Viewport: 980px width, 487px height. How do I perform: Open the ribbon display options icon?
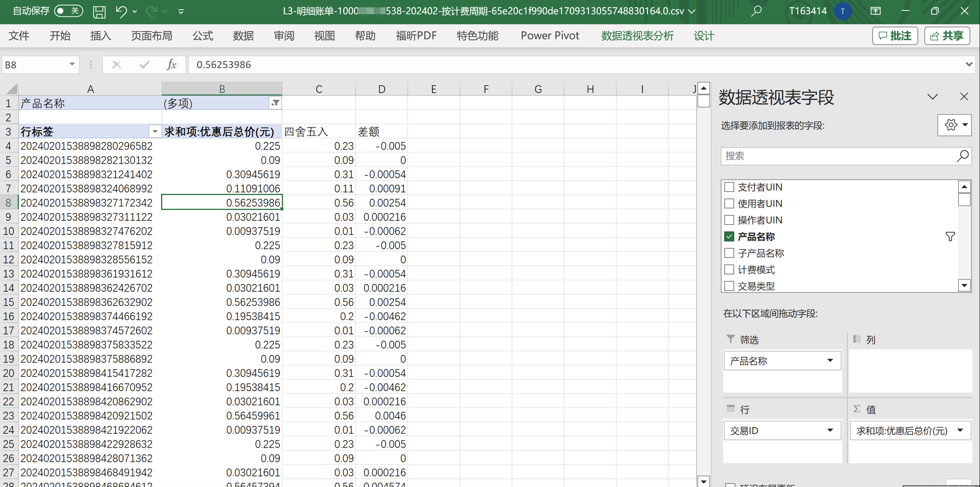tap(875, 11)
